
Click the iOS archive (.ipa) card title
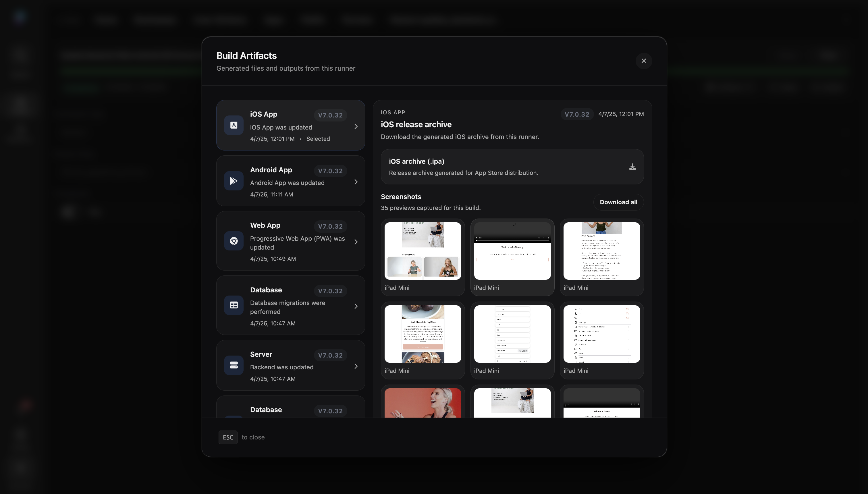416,161
